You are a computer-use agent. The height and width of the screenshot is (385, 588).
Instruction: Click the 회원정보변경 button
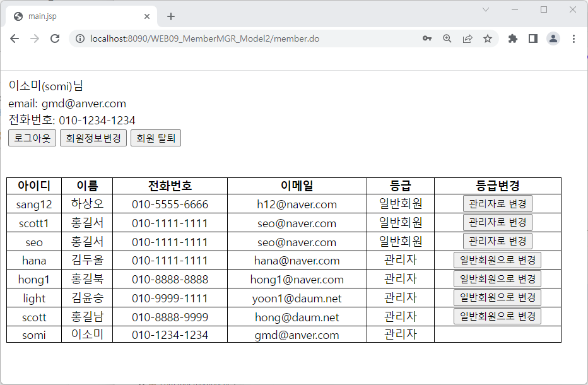(93, 138)
